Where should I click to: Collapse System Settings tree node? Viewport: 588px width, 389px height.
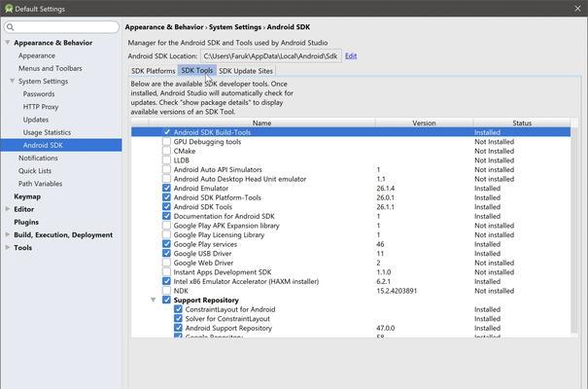[12, 81]
